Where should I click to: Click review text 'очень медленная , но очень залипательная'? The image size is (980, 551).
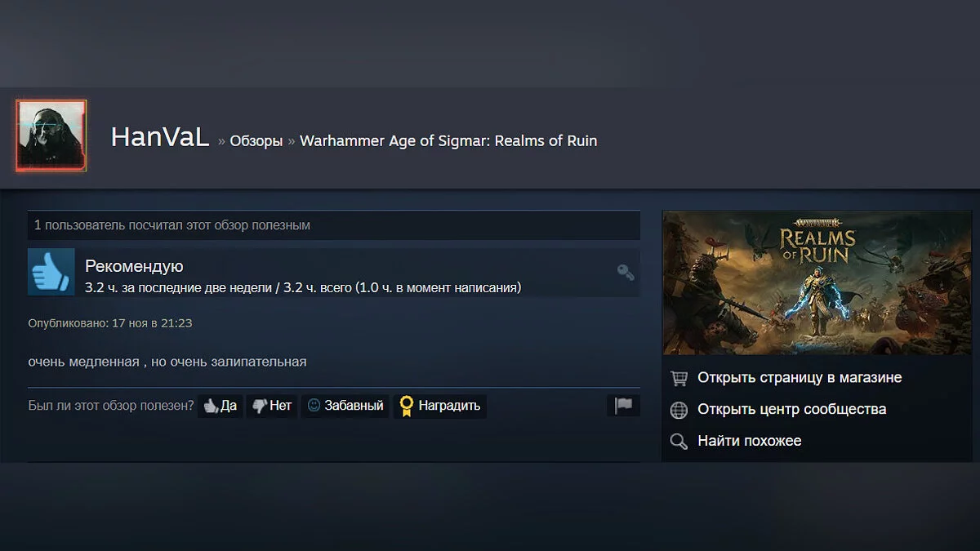[167, 362]
